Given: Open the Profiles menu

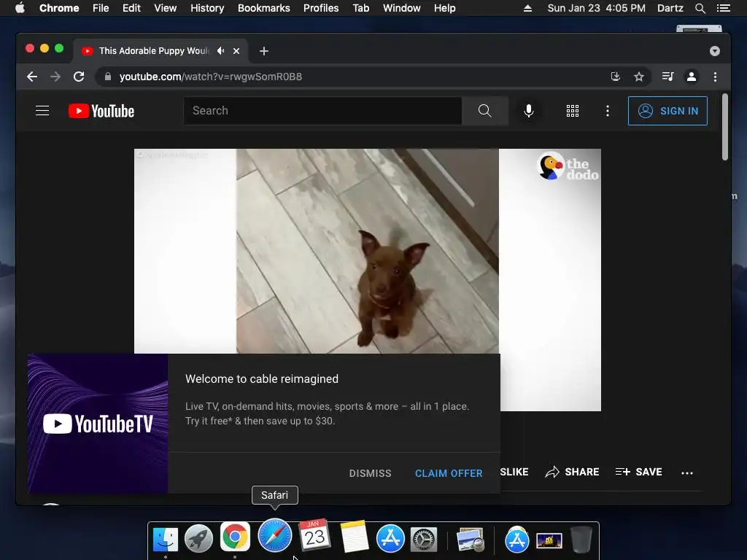Looking at the screenshot, I should click(321, 8).
